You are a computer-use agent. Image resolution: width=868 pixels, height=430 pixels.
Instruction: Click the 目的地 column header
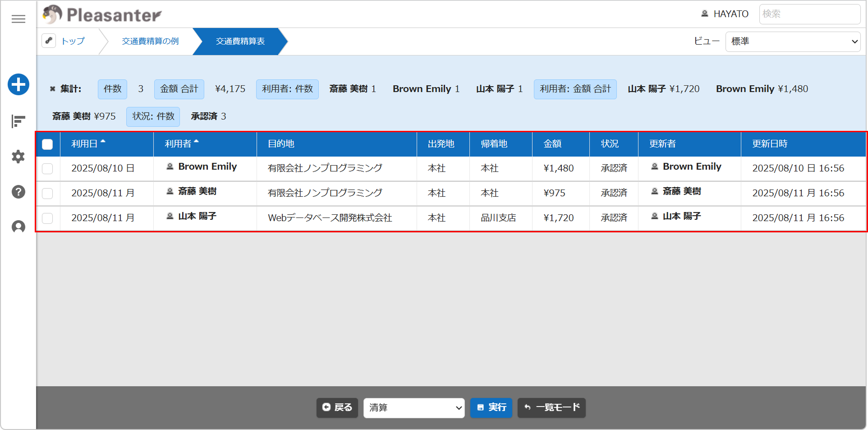tap(337, 144)
